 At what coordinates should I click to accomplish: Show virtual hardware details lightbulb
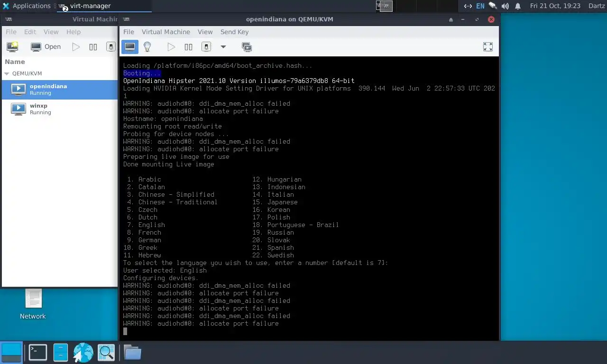click(x=147, y=46)
